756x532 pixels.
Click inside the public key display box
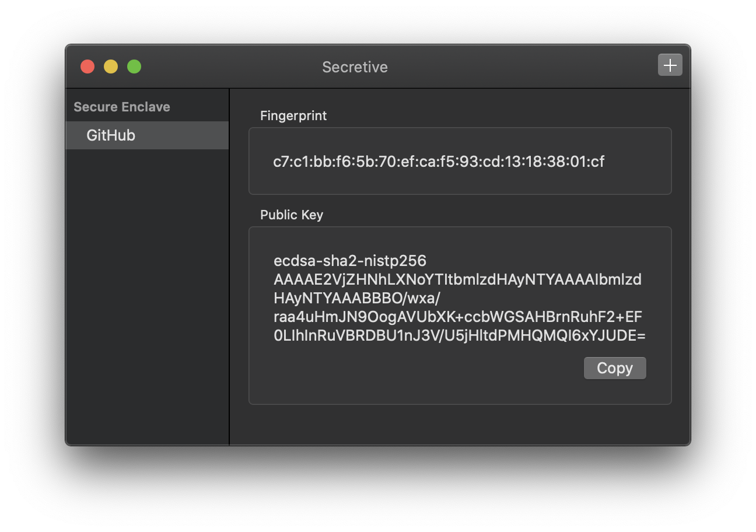tap(460, 315)
